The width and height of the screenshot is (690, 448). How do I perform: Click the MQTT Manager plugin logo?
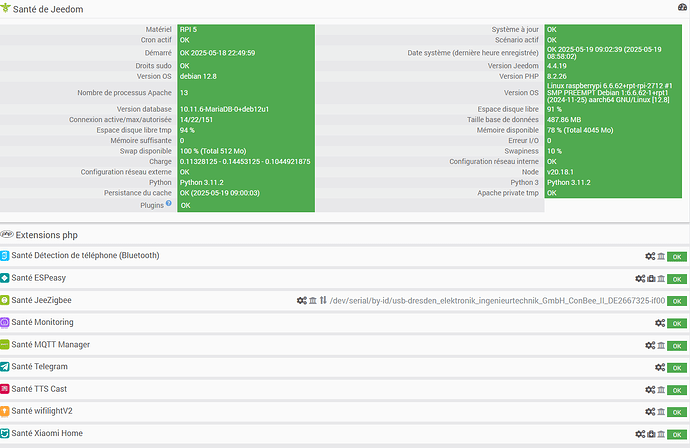(x=4, y=345)
